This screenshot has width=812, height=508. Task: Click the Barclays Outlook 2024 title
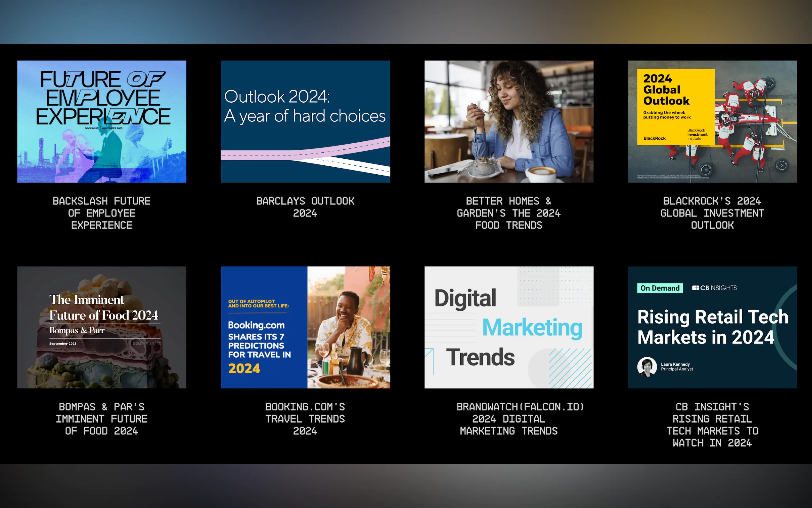(x=305, y=207)
